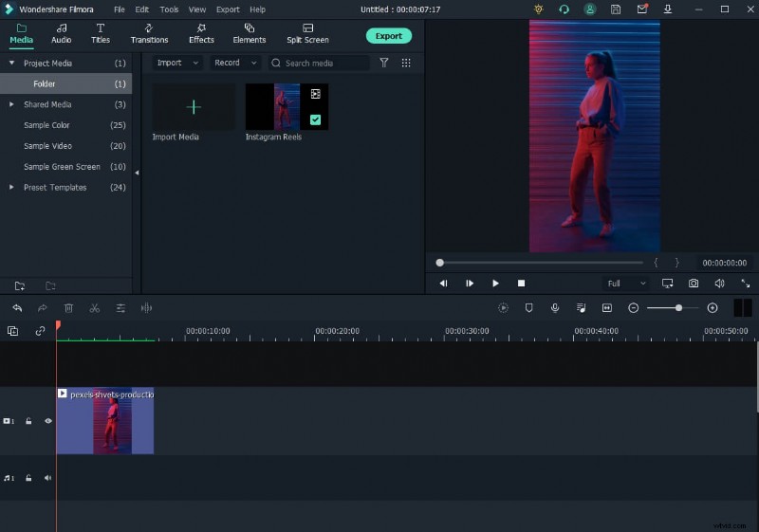The image size is (759, 532).
Task: Switch to the Elements tab
Action: tap(249, 33)
